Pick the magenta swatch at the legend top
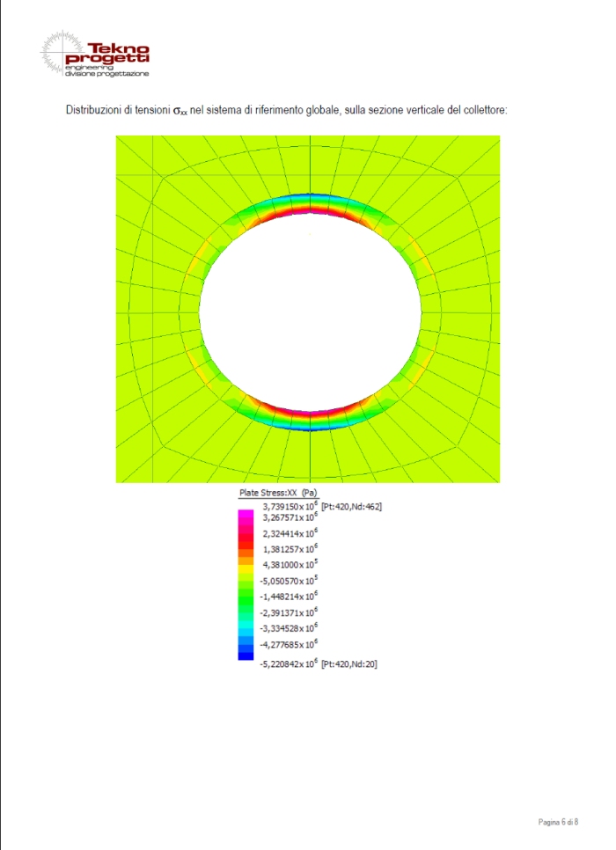Image resolution: width=616 pixels, height=850 pixels. tap(246, 519)
